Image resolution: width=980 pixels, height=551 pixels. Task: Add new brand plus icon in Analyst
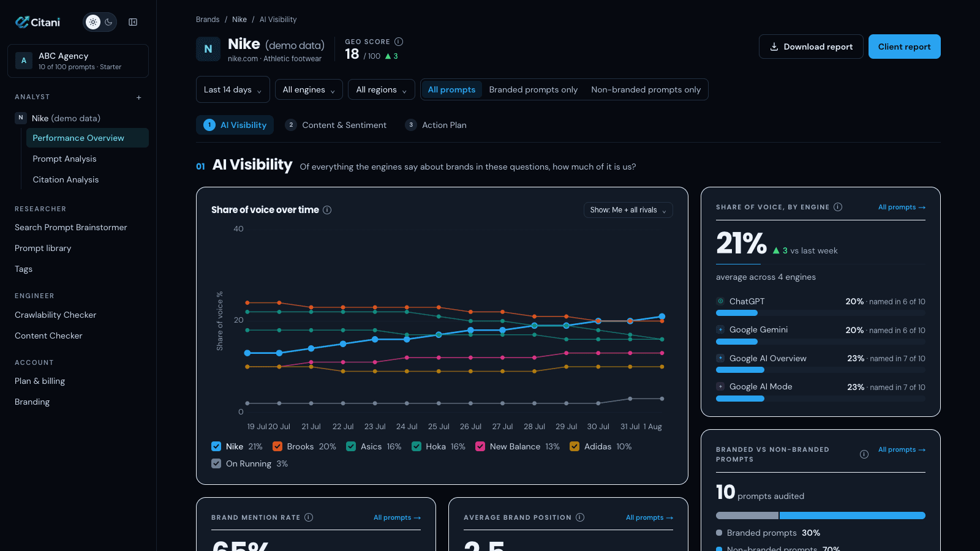point(139,97)
